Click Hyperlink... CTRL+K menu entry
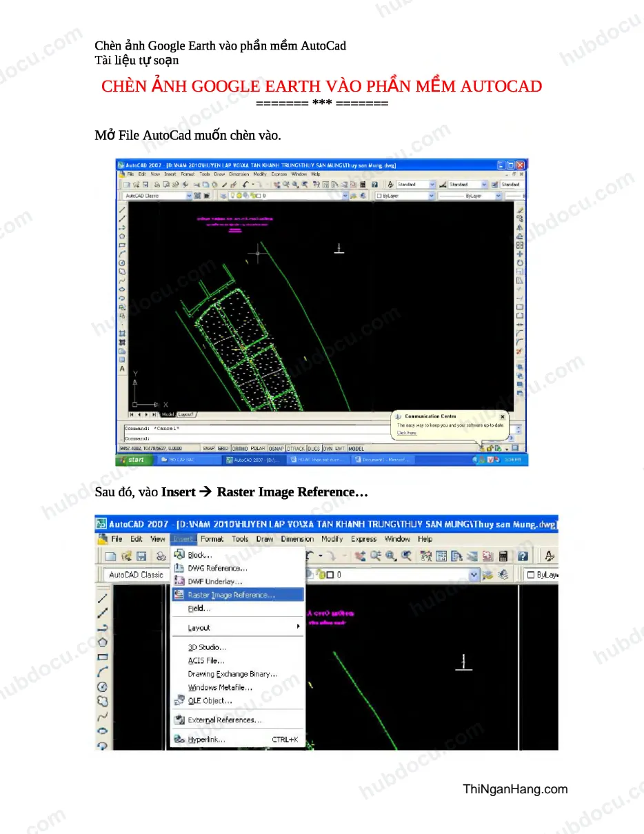 [x=237, y=740]
